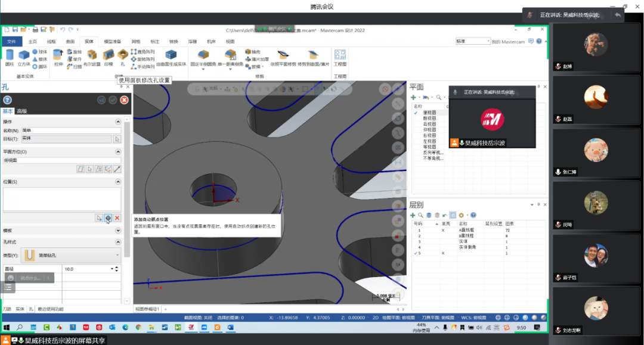
Task: Click the target 实体 selection arrow button
Action: click(117, 139)
